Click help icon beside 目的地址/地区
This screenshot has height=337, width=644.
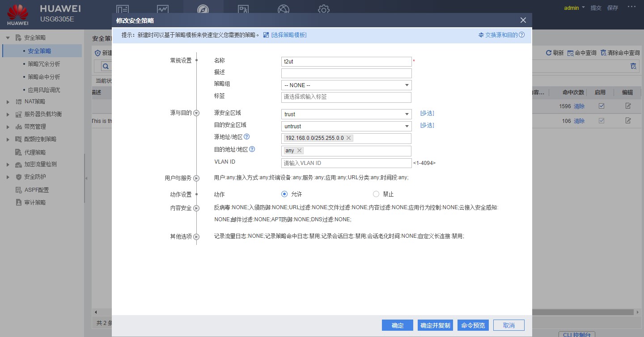point(252,149)
